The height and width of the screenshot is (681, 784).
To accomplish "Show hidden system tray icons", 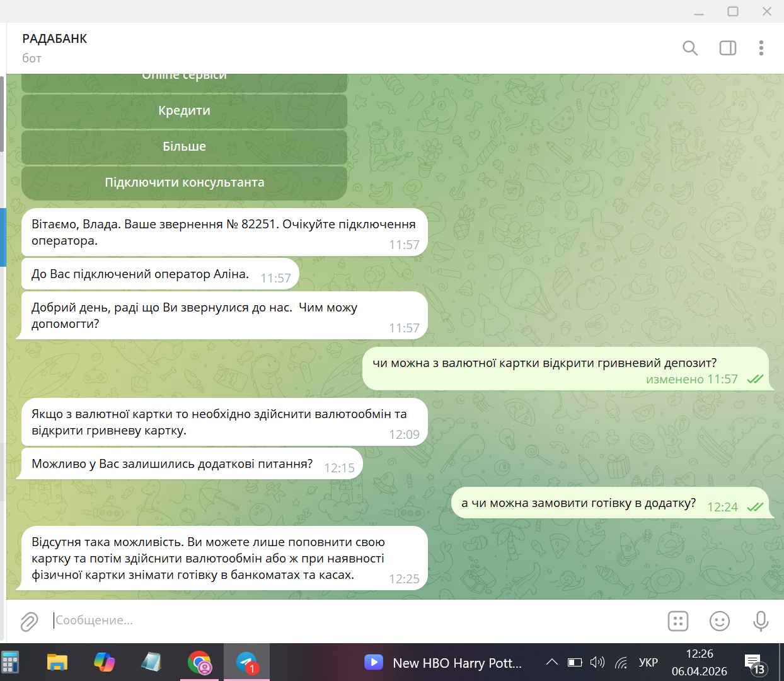I will 552,662.
